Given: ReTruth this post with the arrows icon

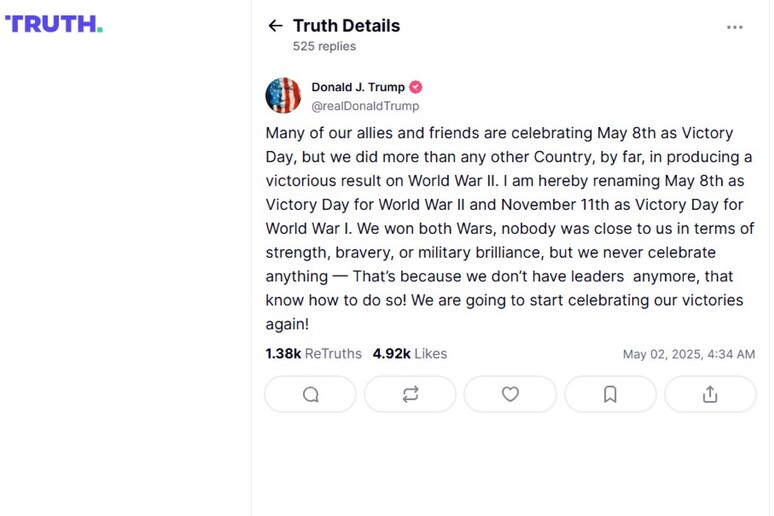Looking at the screenshot, I should [410, 394].
